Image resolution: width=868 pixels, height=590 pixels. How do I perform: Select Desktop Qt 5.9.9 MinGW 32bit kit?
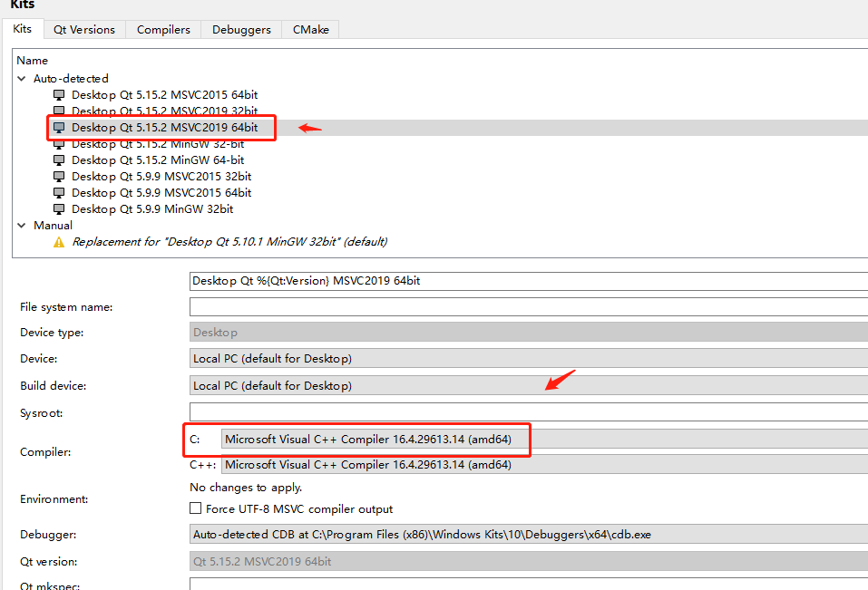[152, 209]
